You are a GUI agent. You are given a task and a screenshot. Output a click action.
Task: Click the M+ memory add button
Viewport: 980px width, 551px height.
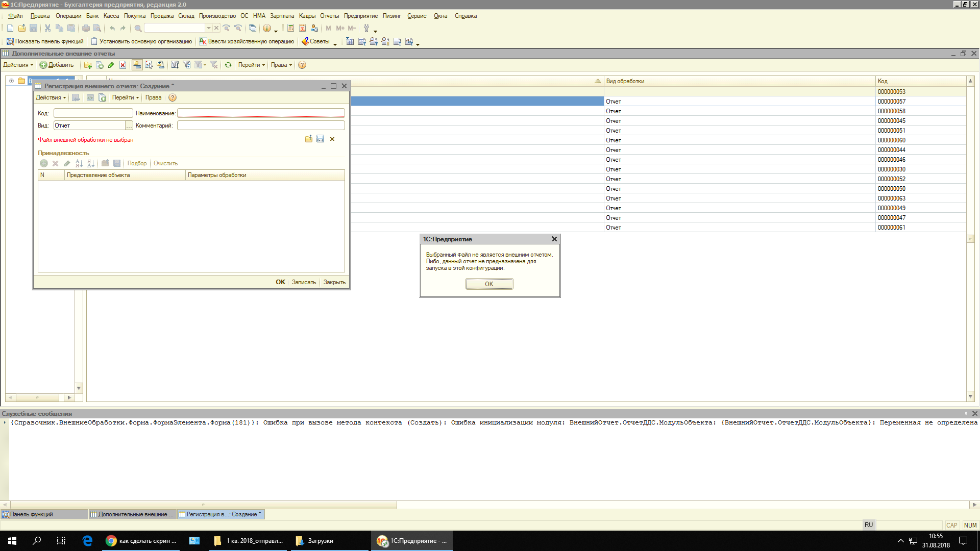pos(340,28)
